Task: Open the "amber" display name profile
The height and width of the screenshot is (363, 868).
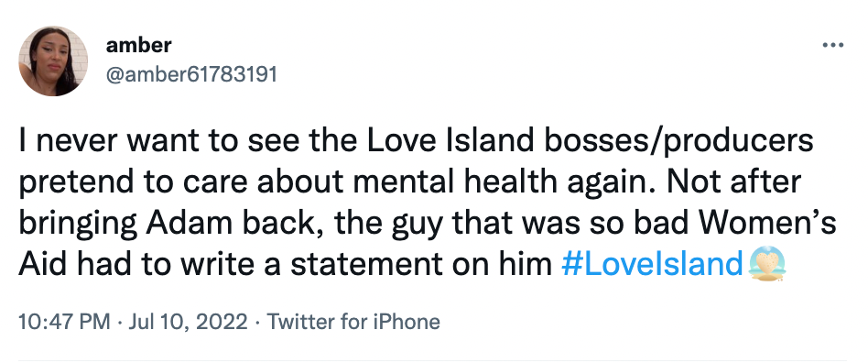Action: click(x=138, y=45)
